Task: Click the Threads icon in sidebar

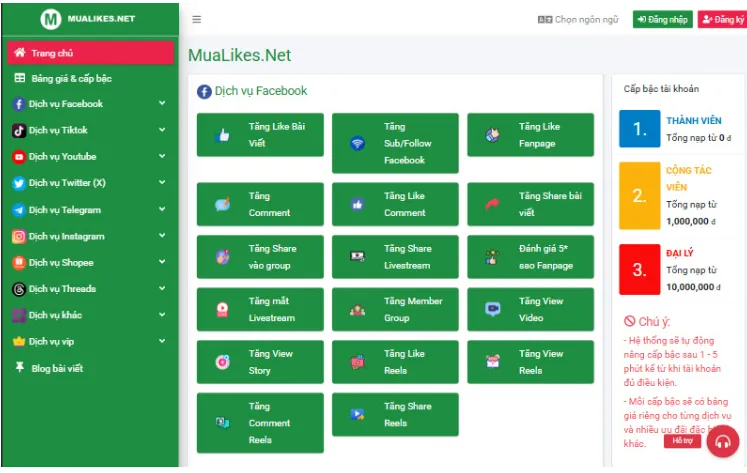Action: [x=19, y=289]
